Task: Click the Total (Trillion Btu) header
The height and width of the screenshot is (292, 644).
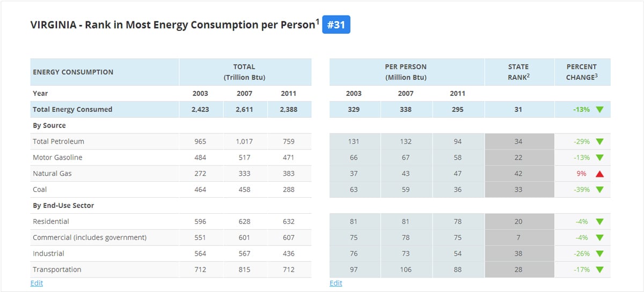Action: pos(244,72)
